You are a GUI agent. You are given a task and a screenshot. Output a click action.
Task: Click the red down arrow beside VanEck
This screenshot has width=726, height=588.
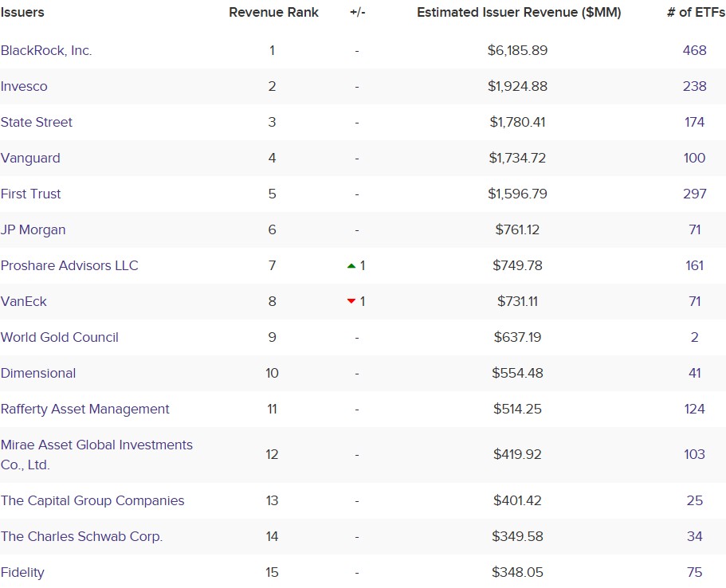351,301
